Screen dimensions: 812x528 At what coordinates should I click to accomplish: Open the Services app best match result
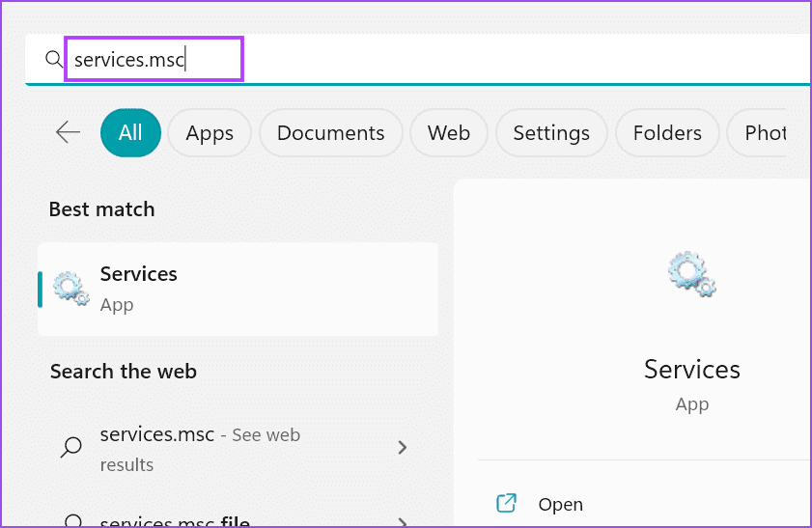tap(238, 289)
